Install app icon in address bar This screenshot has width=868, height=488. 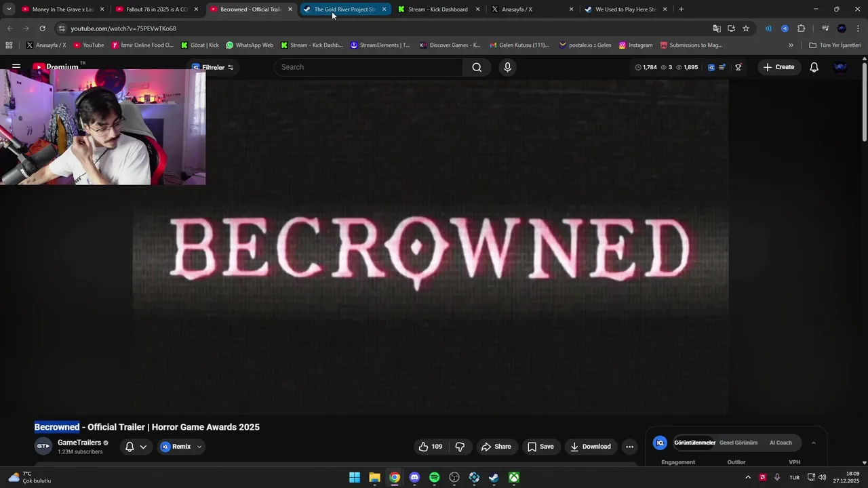point(731,28)
